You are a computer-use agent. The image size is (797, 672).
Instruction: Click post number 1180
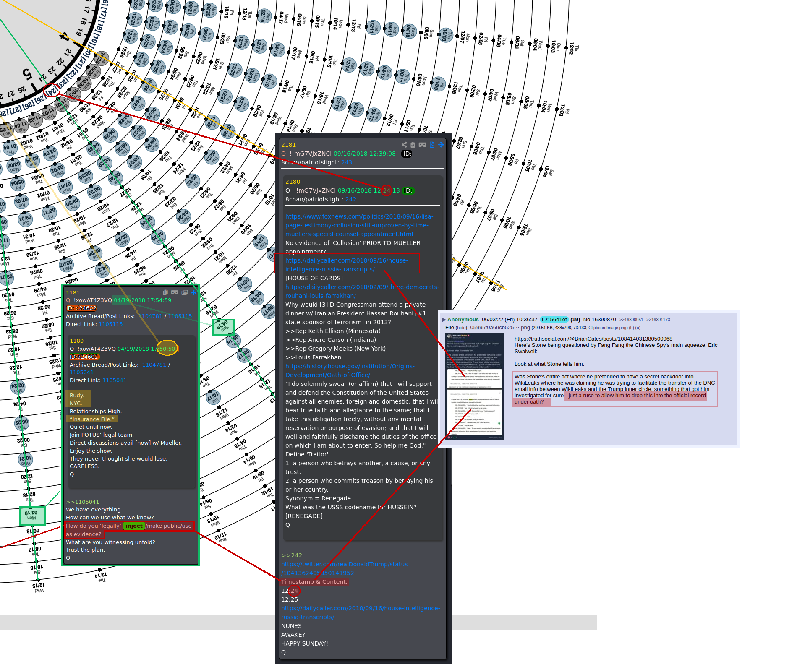click(76, 341)
